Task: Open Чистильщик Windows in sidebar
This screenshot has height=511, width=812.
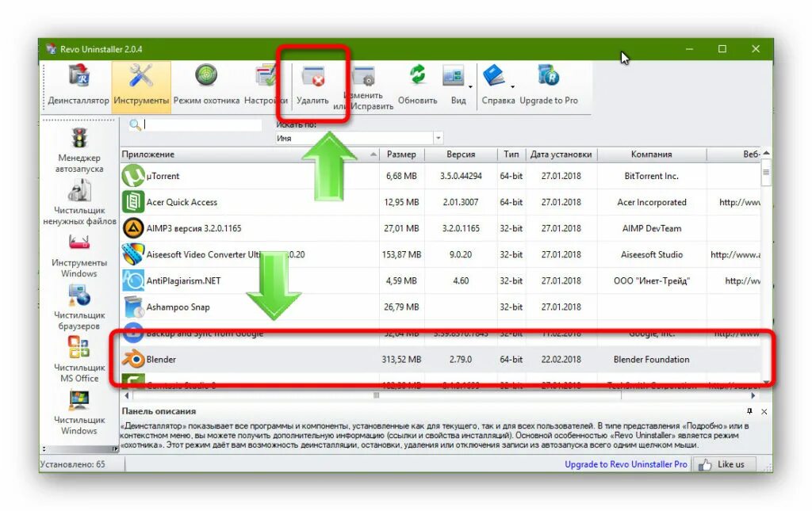Action: click(79, 412)
